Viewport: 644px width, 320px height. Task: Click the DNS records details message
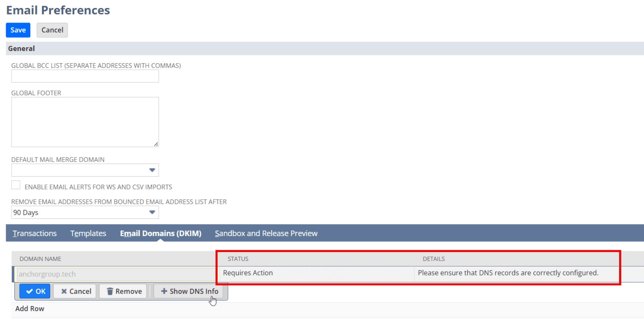508,273
